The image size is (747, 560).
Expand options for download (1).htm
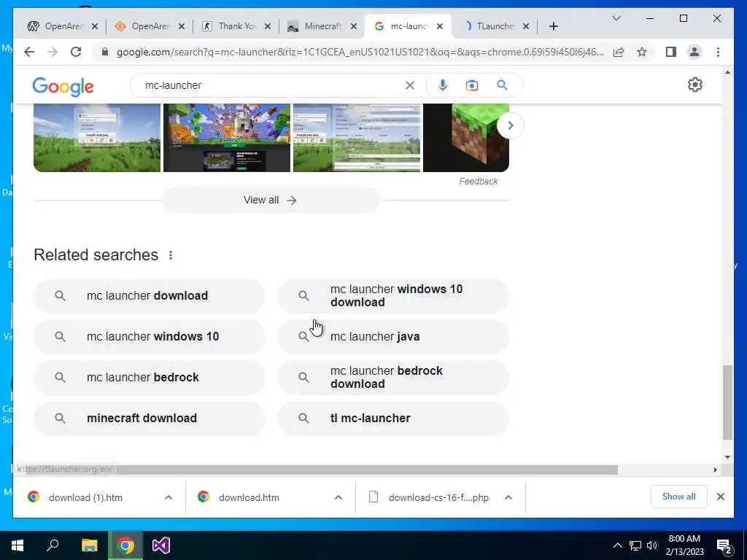pyautogui.click(x=169, y=497)
